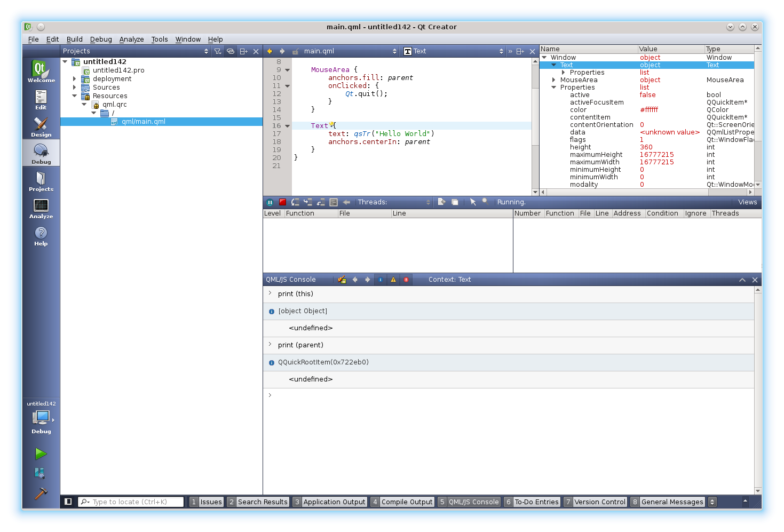Viewport: 784px width, 532px height.
Task: Click Zoom magnifier in debug toolbar
Action: [485, 202]
